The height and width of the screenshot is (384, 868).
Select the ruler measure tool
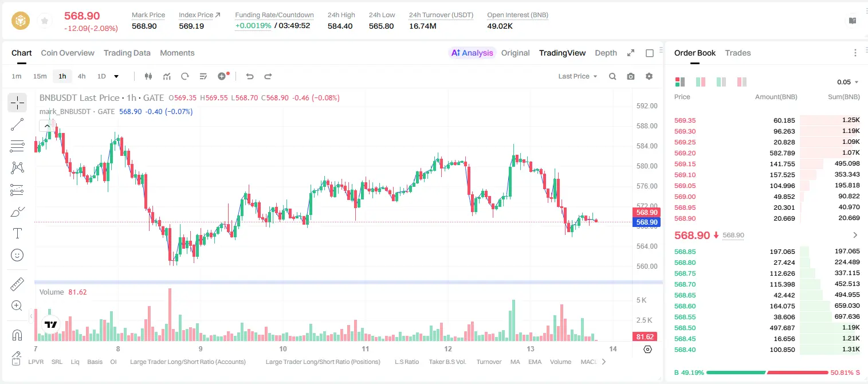(17, 284)
